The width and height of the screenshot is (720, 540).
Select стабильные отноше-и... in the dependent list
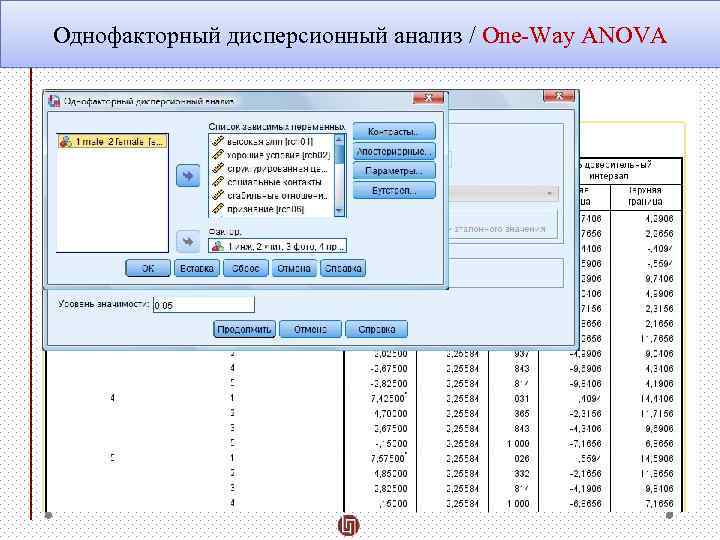pos(272,196)
